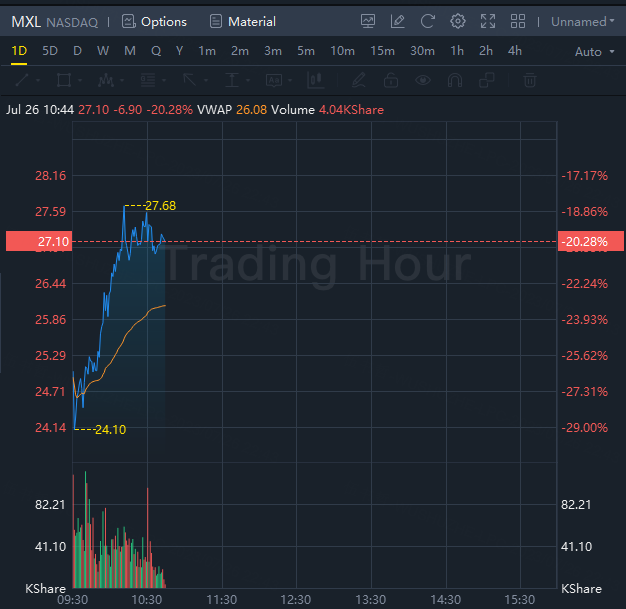
Task: Toggle drawing visibility eye icon
Action: point(423,80)
